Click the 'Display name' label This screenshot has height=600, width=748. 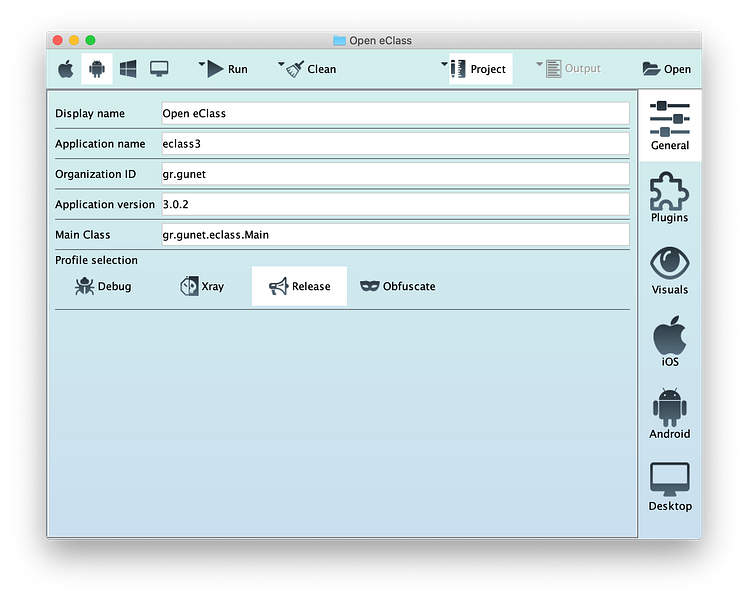click(x=90, y=114)
